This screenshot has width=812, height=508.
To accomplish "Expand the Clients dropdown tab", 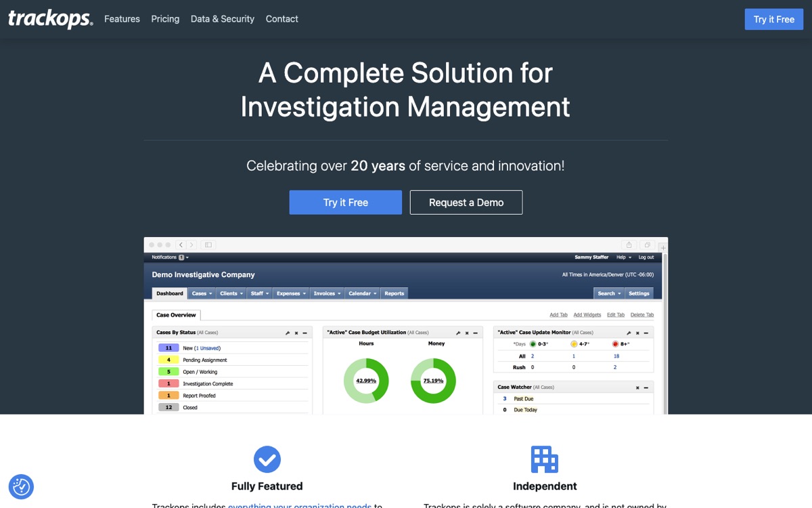I will coord(232,293).
